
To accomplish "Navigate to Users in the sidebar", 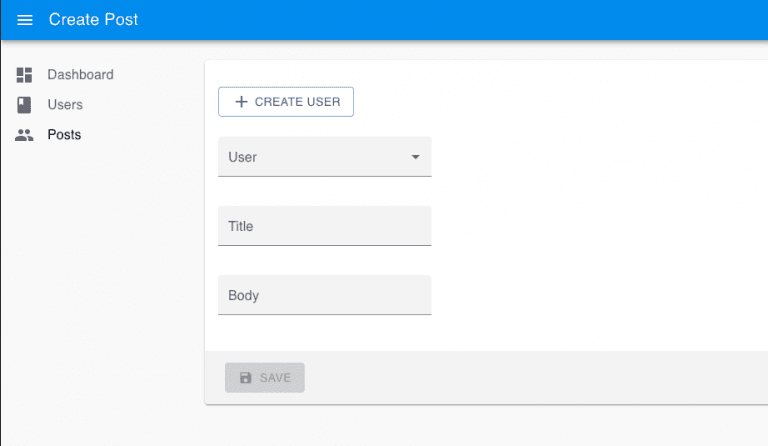I will (65, 105).
